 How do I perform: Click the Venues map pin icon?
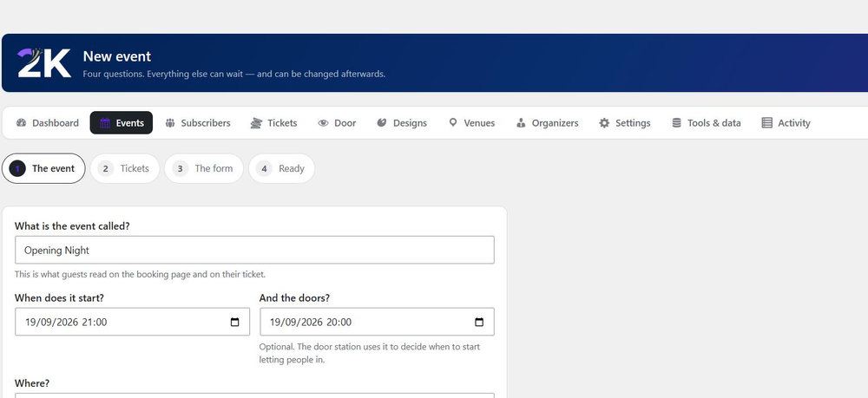pyautogui.click(x=453, y=123)
